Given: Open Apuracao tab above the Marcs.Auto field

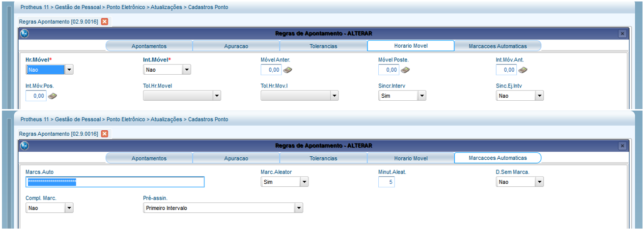Looking at the screenshot, I should point(236,158).
